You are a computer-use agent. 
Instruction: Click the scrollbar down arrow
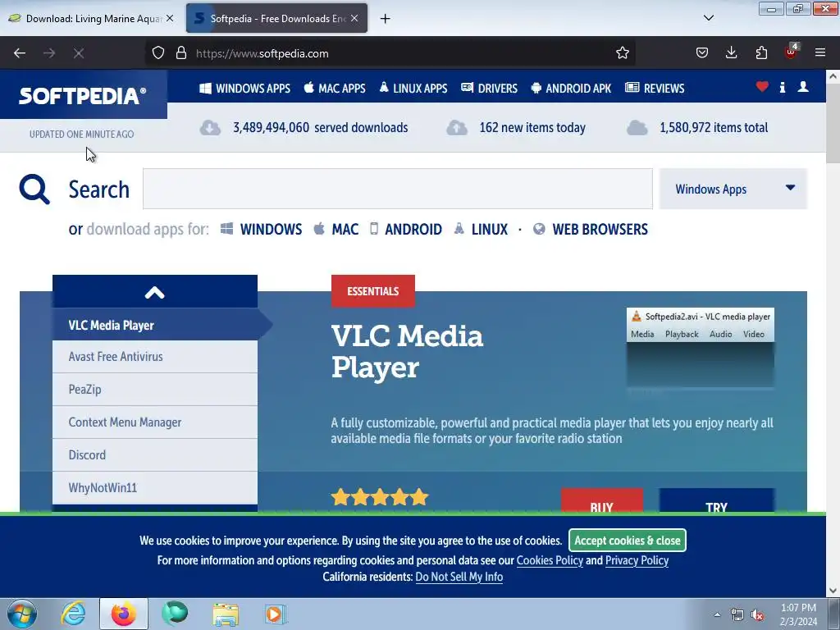(x=833, y=591)
